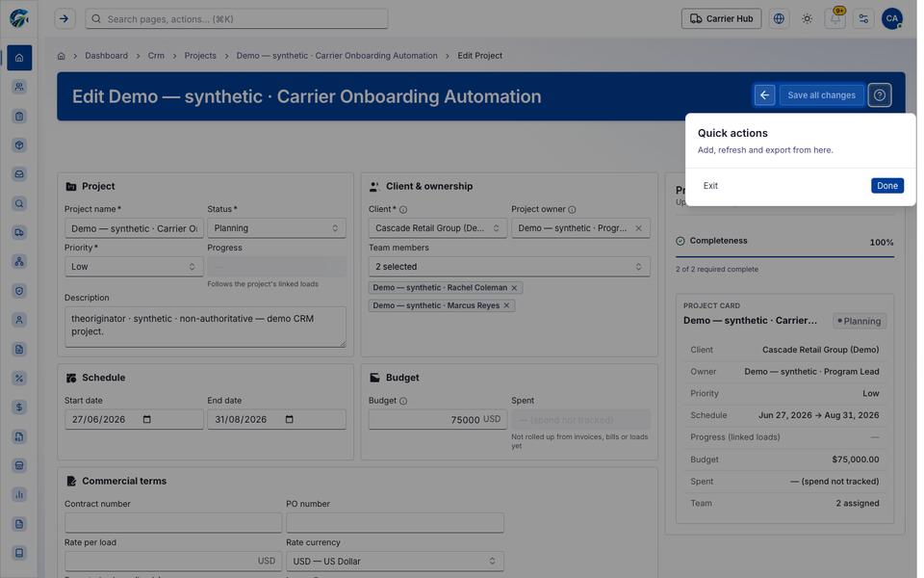Click the globe language icon
The image size is (924, 578).
[x=779, y=19]
